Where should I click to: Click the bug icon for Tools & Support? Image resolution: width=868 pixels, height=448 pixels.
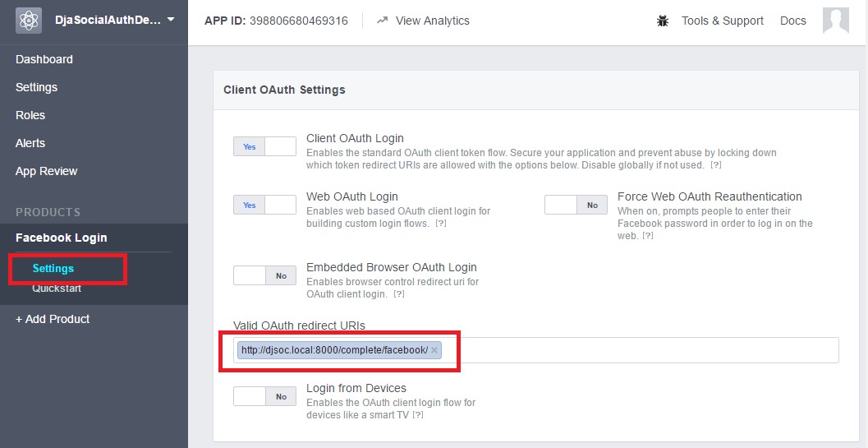click(x=663, y=21)
